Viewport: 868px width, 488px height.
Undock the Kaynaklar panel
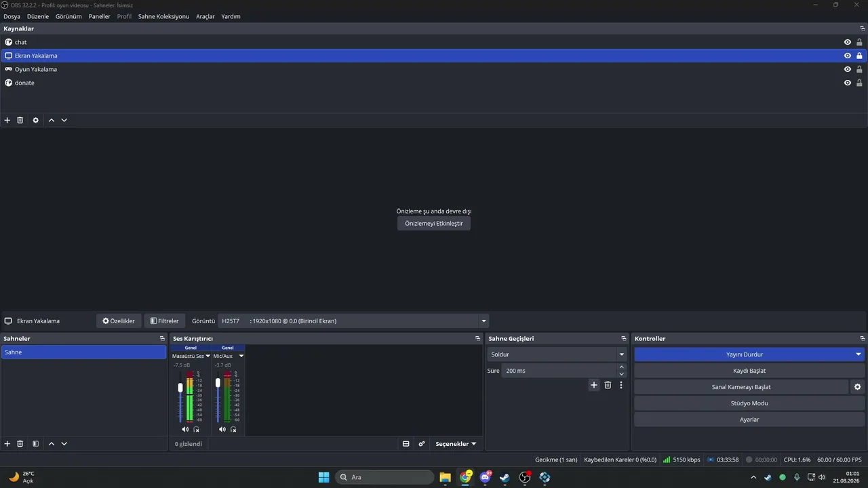pos(863,28)
